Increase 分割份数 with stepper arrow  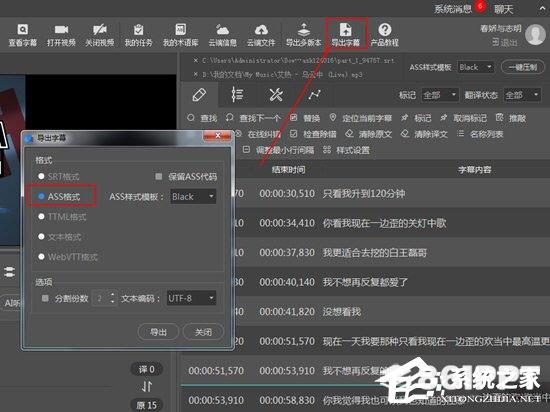tap(112, 295)
